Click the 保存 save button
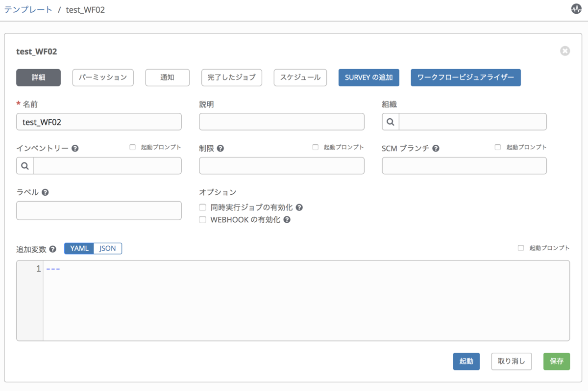Image resolution: width=588 pixels, height=391 pixels. pos(557,361)
